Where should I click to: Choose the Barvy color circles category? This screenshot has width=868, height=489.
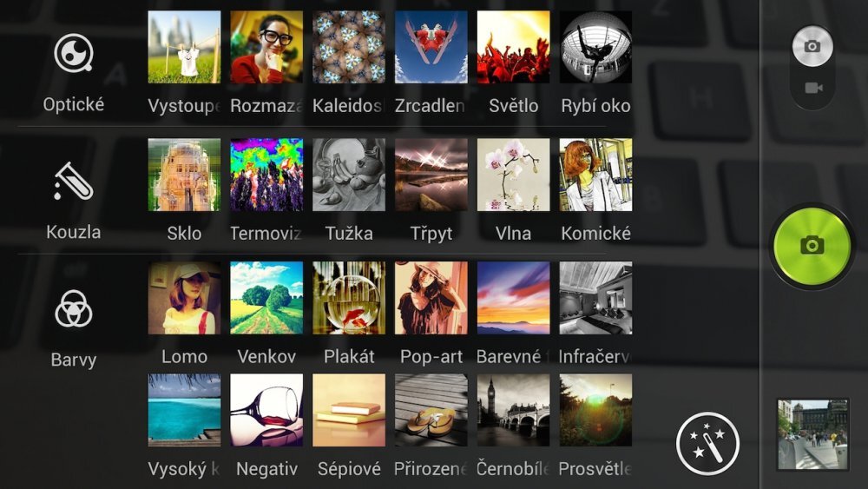(74, 309)
